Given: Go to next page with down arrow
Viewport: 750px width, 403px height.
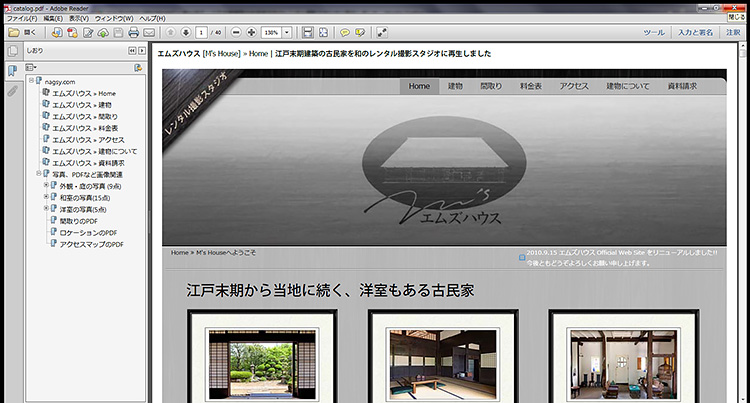Looking at the screenshot, I should [x=186, y=33].
